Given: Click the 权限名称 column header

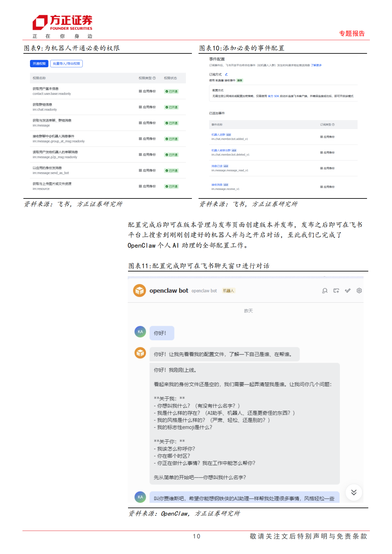Looking at the screenshot, I should (x=39, y=78).
